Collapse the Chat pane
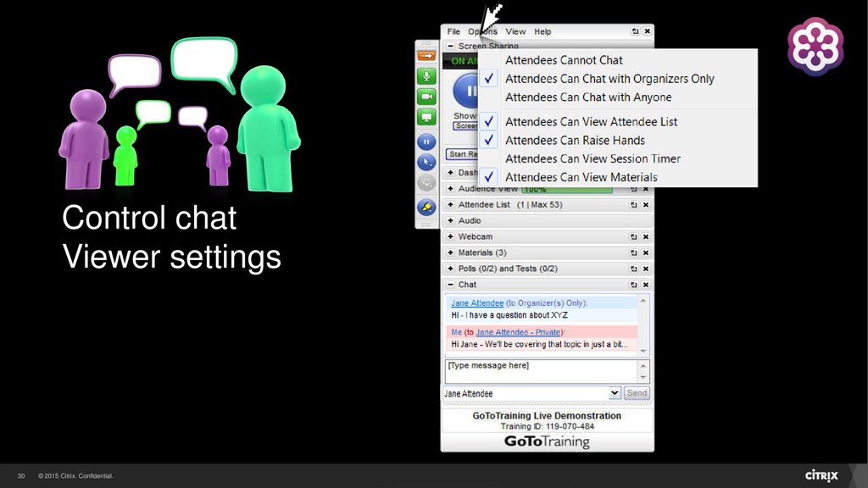 coord(451,285)
